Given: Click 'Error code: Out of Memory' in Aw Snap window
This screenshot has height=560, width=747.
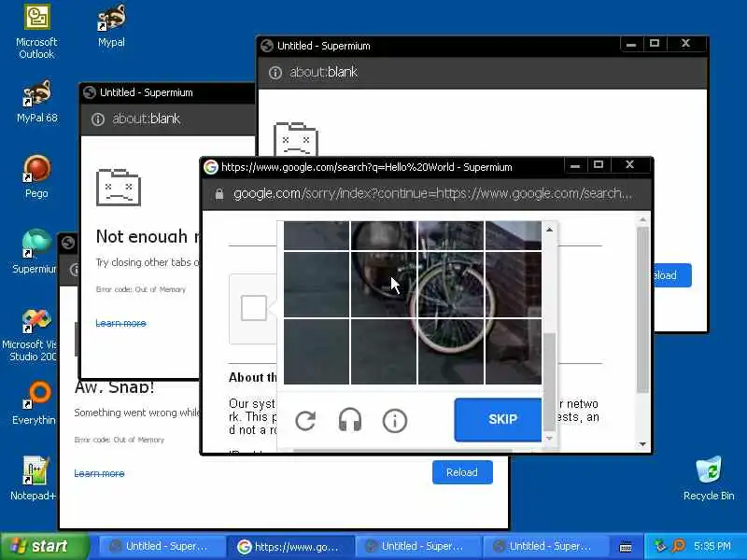Looking at the screenshot, I should pos(120,440).
